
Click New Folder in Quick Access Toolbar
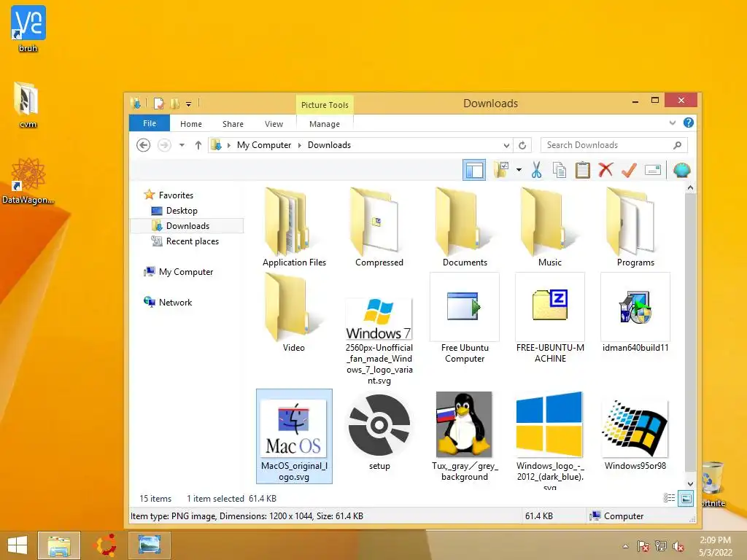click(x=175, y=103)
